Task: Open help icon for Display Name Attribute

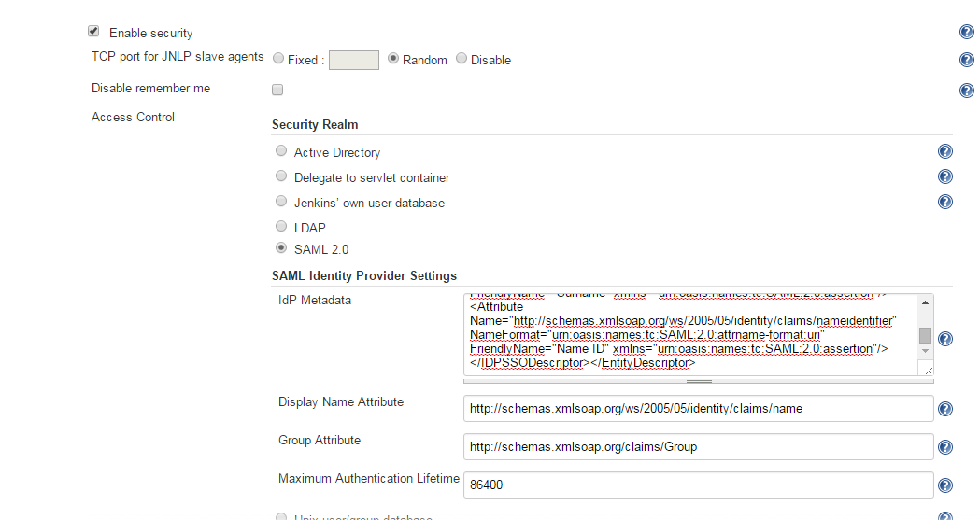Action: tap(945, 409)
